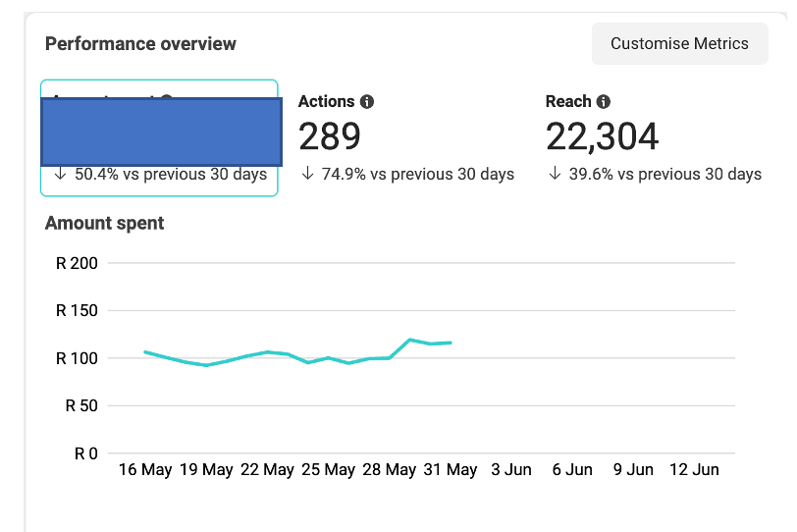797x532 pixels.
Task: Click the 289 actions value
Action: [x=330, y=136]
